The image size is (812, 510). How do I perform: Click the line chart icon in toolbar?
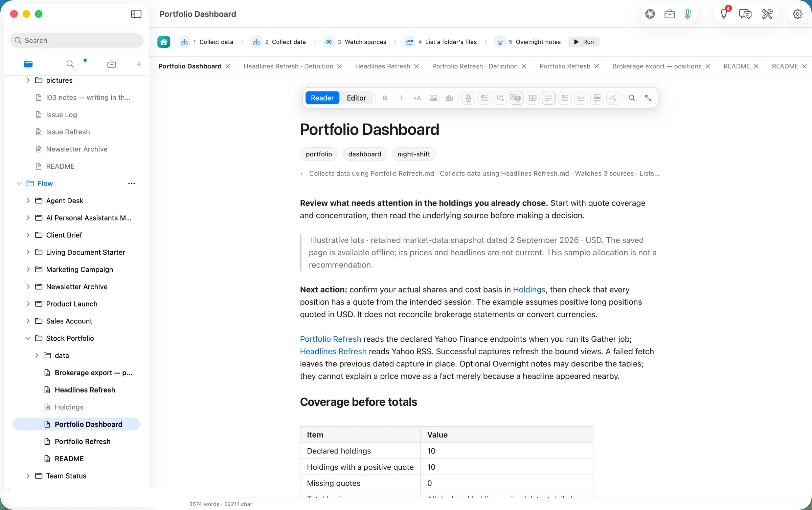click(x=581, y=98)
